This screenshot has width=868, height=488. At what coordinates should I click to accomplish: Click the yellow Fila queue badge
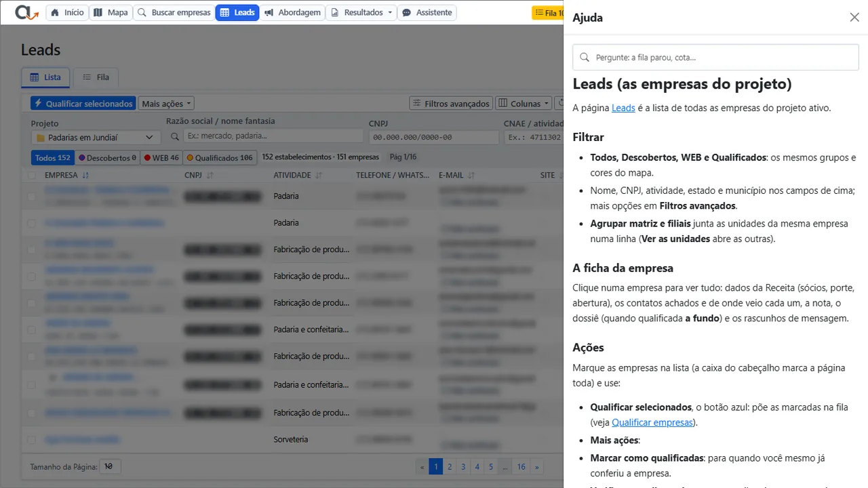pos(548,13)
